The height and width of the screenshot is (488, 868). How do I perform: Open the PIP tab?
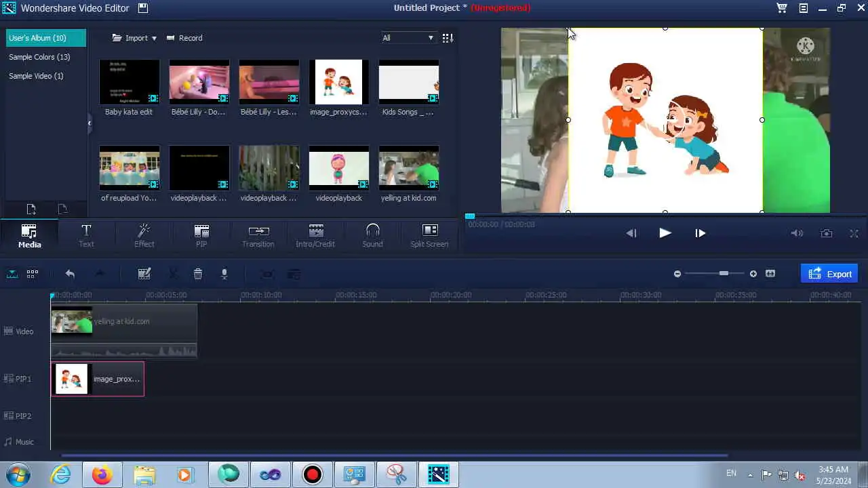point(201,235)
